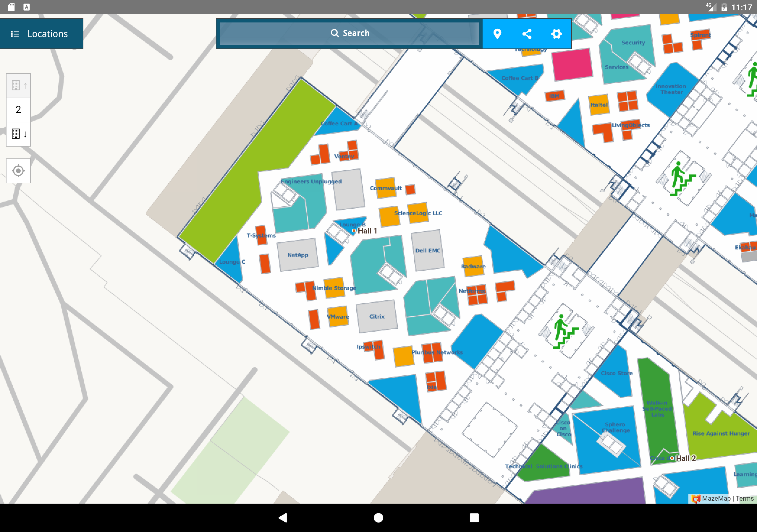Tap Android back button

[x=283, y=518]
